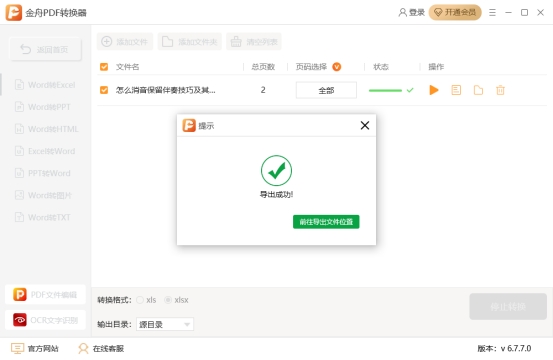The image size is (553, 360).
Task: Click 添加文件夹 toolbar button
Action: tap(190, 42)
